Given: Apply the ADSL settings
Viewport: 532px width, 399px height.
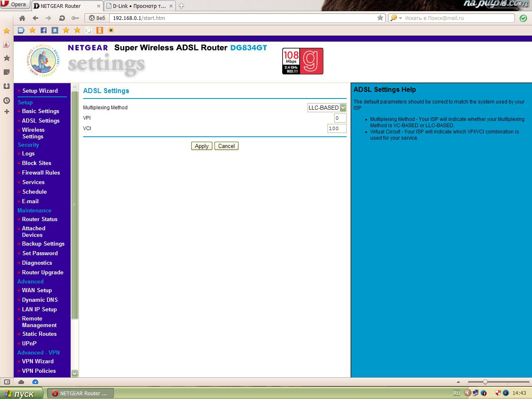Looking at the screenshot, I should coord(202,146).
